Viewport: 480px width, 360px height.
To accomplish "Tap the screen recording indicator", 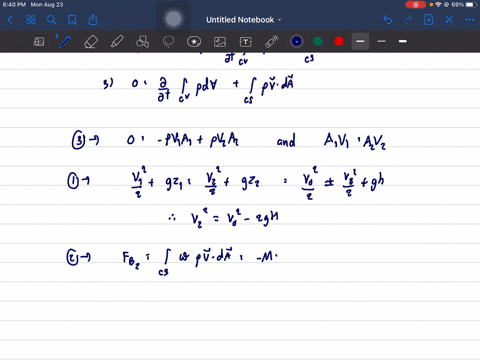I will (416, 5).
